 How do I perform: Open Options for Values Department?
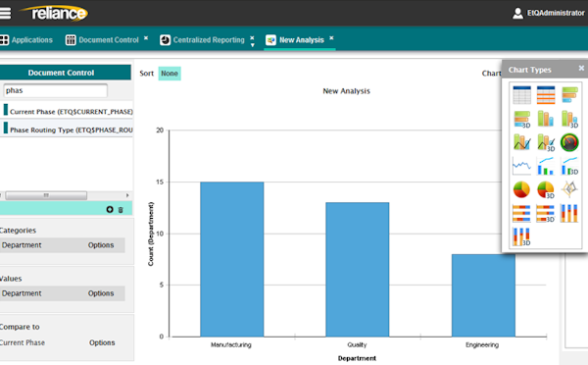101,293
